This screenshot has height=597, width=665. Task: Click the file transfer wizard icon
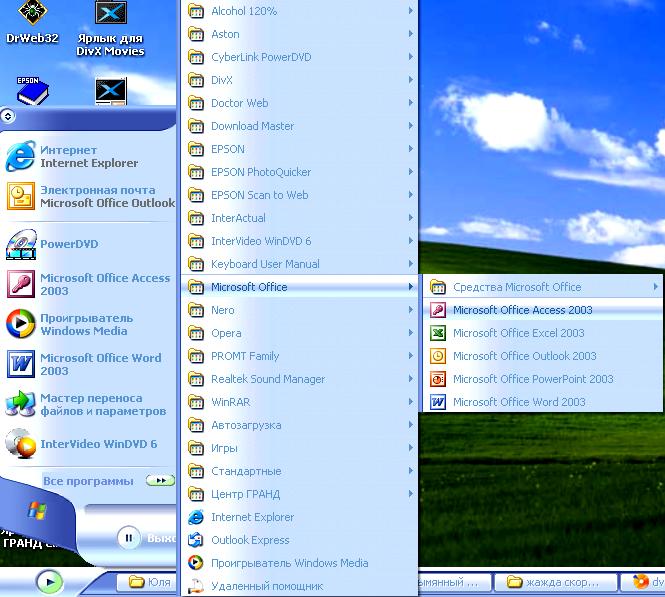[x=20, y=405]
